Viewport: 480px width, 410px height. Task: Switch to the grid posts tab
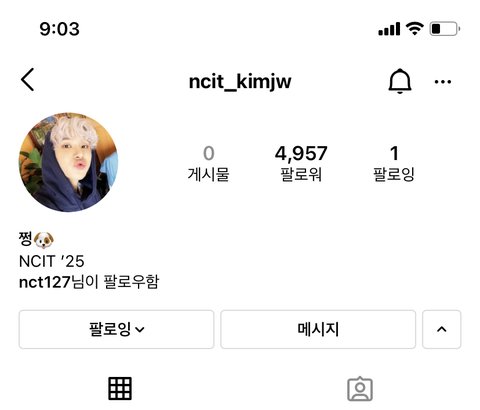point(120,388)
